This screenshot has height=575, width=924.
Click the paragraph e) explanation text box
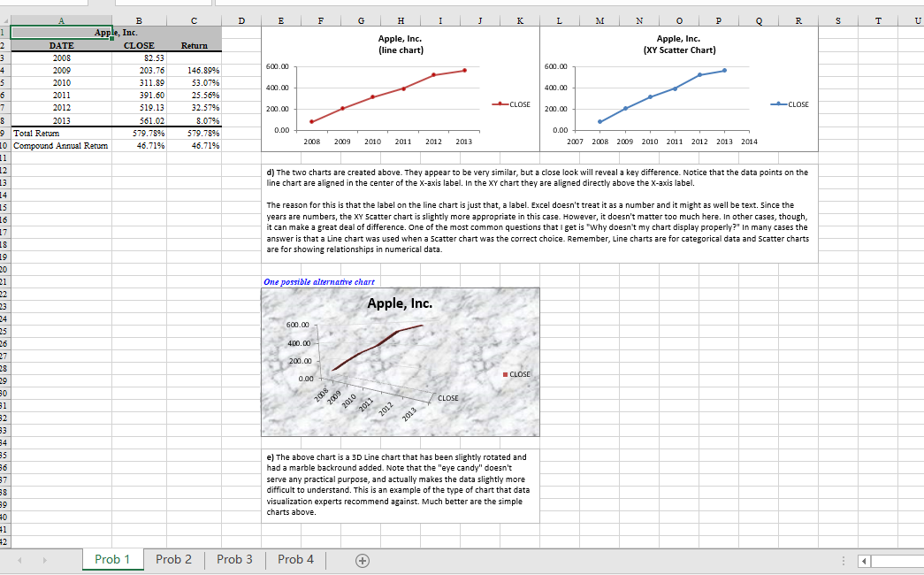(401, 486)
